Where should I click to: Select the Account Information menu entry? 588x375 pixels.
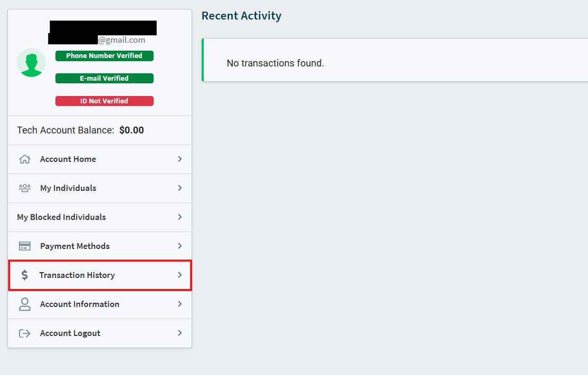(80, 304)
